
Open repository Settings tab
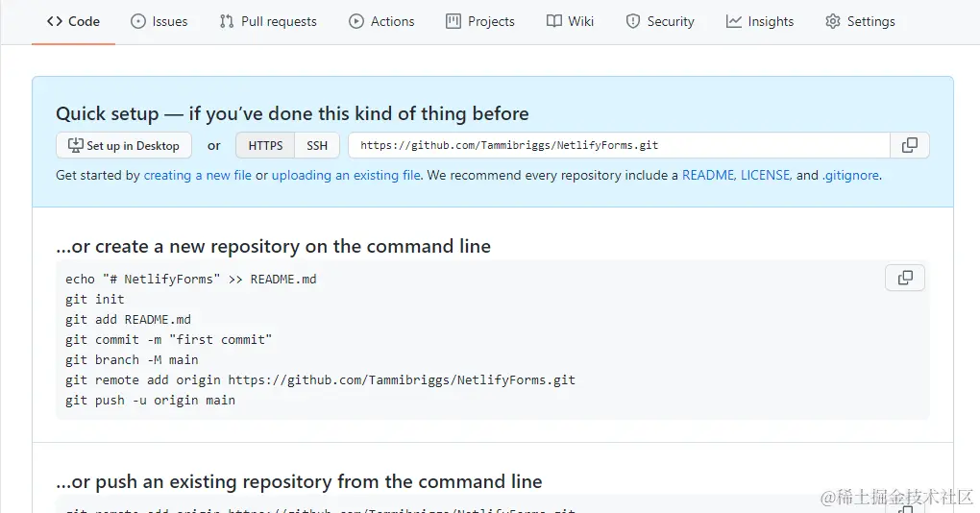(x=860, y=21)
